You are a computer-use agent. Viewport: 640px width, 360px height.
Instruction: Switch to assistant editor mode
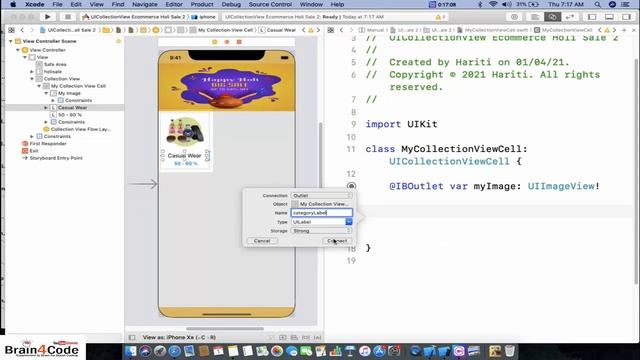553,17
